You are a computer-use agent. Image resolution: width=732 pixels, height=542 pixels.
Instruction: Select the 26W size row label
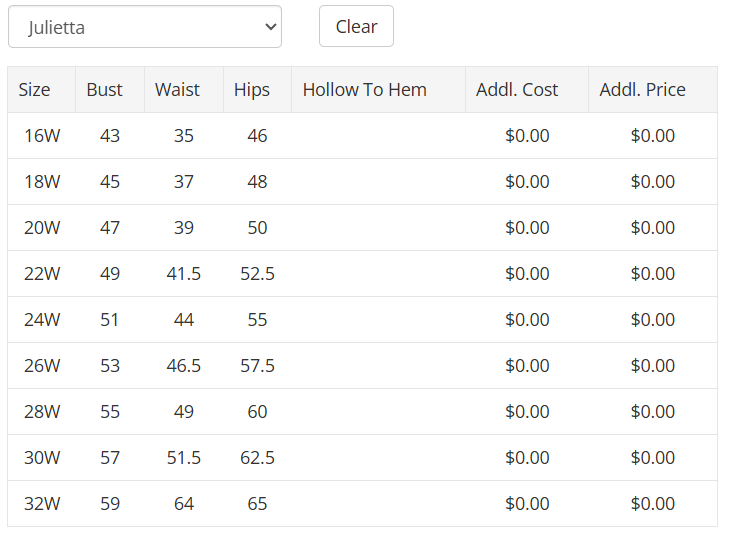coord(42,366)
